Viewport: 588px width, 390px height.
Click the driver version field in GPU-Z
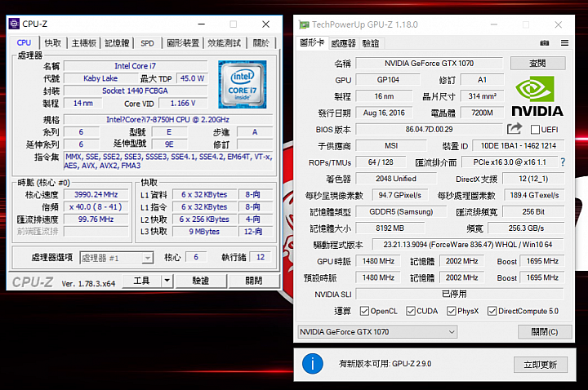(468, 245)
